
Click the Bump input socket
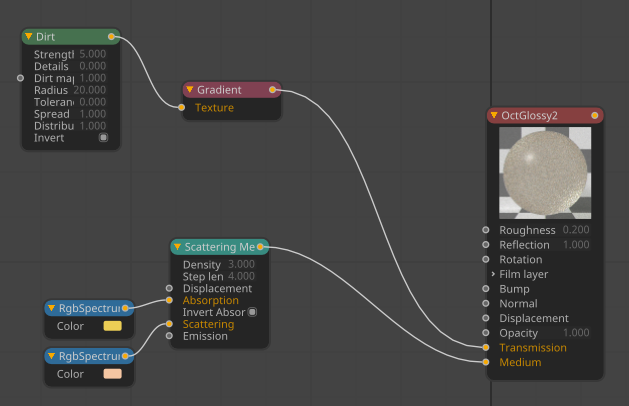click(486, 289)
